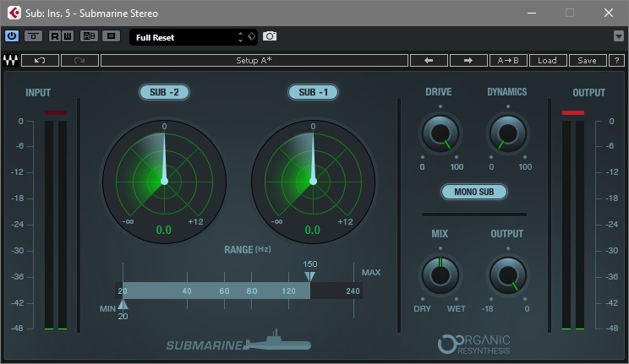Image resolution: width=629 pixels, height=364 pixels.
Task: Reset the output clip indicator
Action: pos(573,113)
